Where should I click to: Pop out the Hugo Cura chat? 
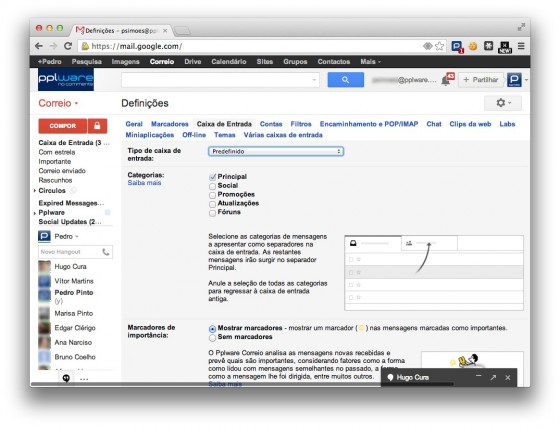pos(493,377)
